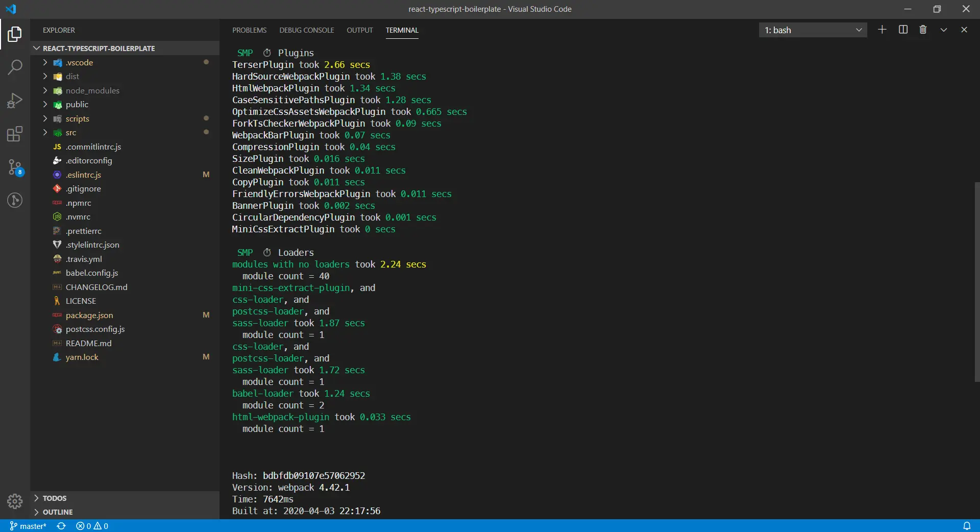Switch to the PROBLEMS tab
Viewport: 980px width, 532px height.
coord(249,30)
